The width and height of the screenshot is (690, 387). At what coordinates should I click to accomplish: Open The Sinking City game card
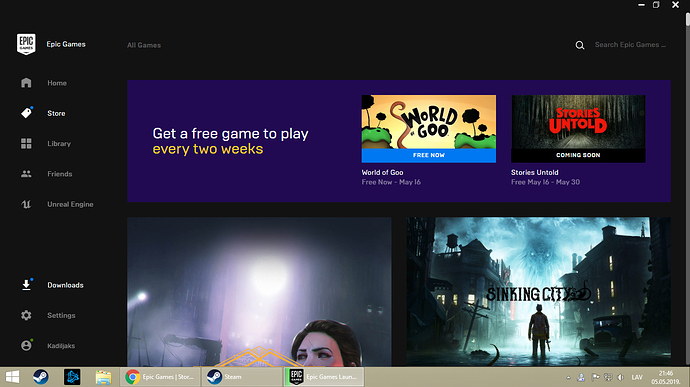[539, 291]
